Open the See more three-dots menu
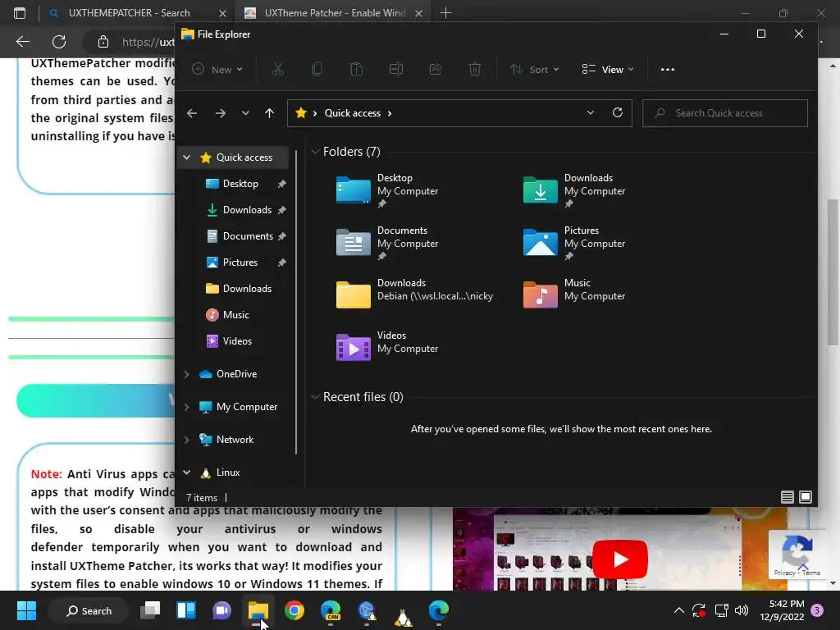The image size is (840, 630). pyautogui.click(x=668, y=69)
